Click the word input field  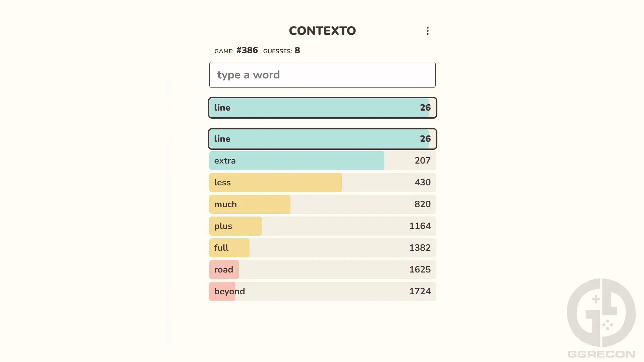click(322, 74)
